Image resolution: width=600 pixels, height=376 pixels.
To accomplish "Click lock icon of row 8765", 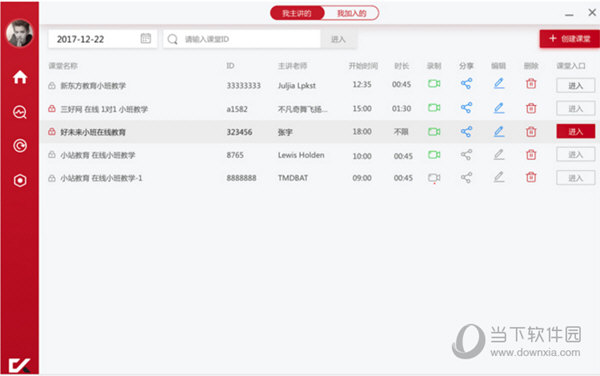I will click(52, 155).
